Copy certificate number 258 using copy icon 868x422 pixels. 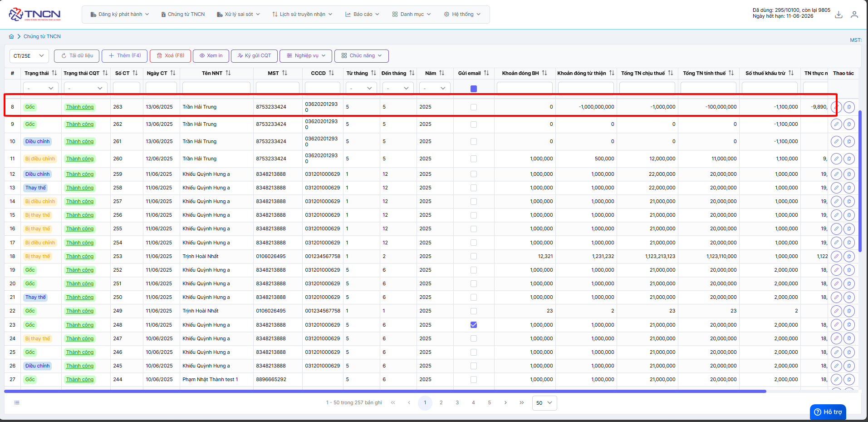[x=849, y=188]
